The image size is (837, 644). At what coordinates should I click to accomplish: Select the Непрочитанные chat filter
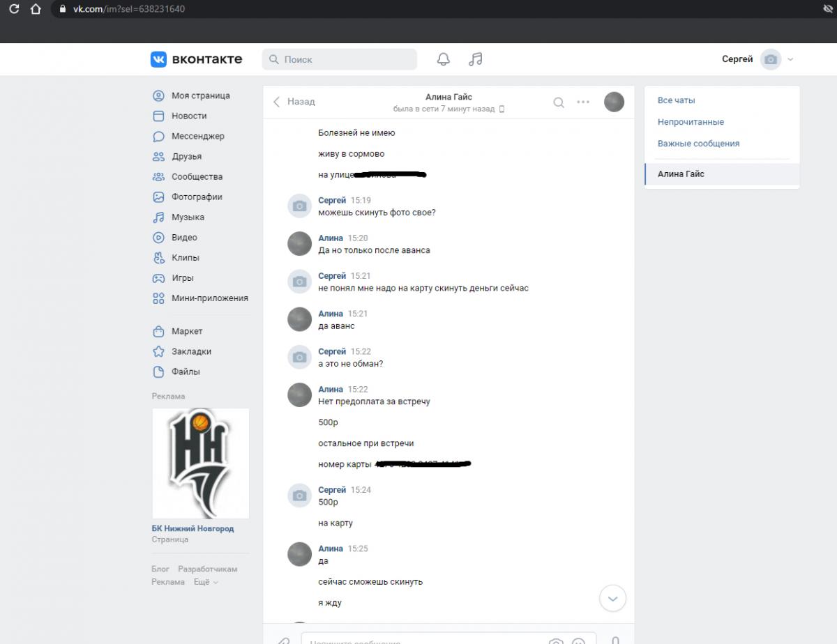(691, 122)
